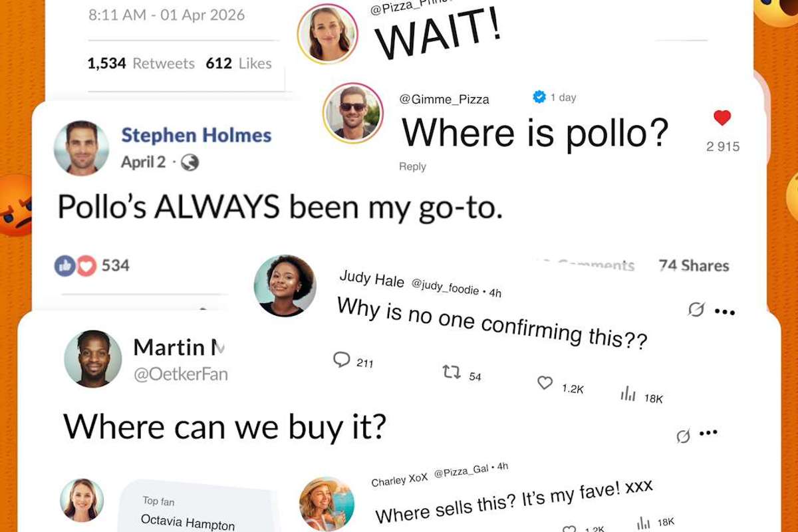Screen dimensions: 798x532
Task: Click Gimme_Pizza's story-ringed avatar
Action: (353, 113)
